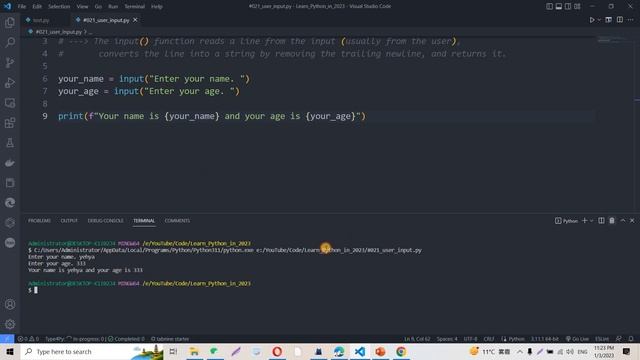640x360 pixels.
Task: Kill the terminal with trash icon
Action: coord(611,220)
